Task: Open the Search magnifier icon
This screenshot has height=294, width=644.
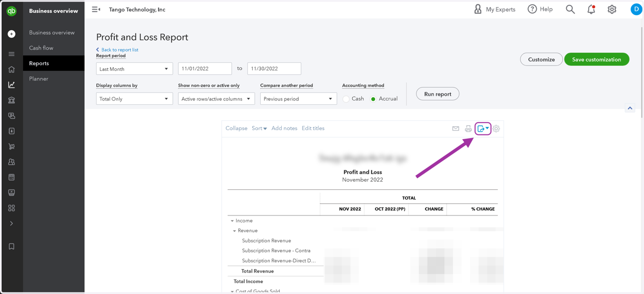Action: click(570, 9)
